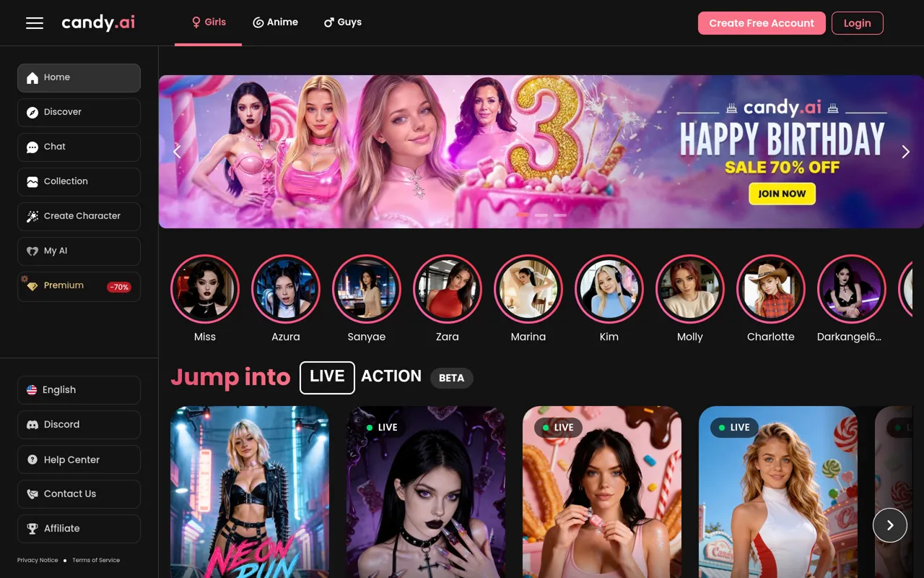Click the Collection image icon
The image size is (924, 578).
click(x=32, y=182)
